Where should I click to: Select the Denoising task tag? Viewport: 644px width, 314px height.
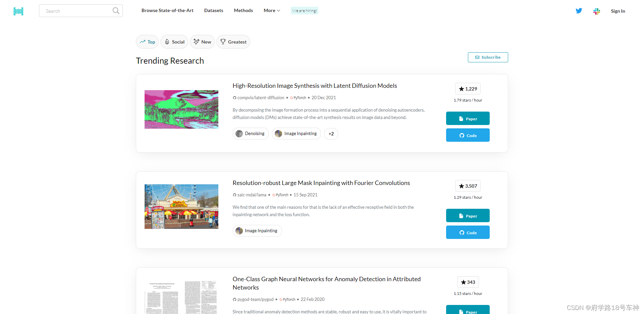click(251, 134)
